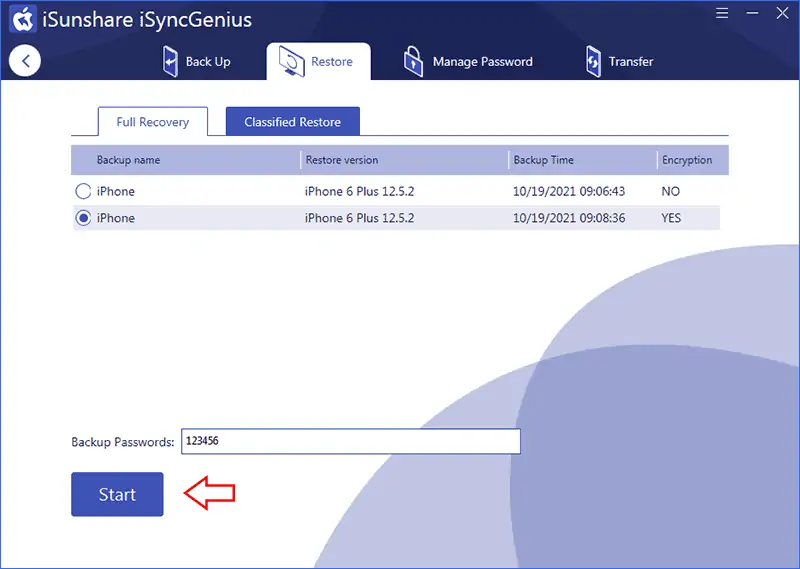Image resolution: width=800 pixels, height=569 pixels.
Task: Click the 09:08:36 backup time cell
Action: click(x=568, y=218)
